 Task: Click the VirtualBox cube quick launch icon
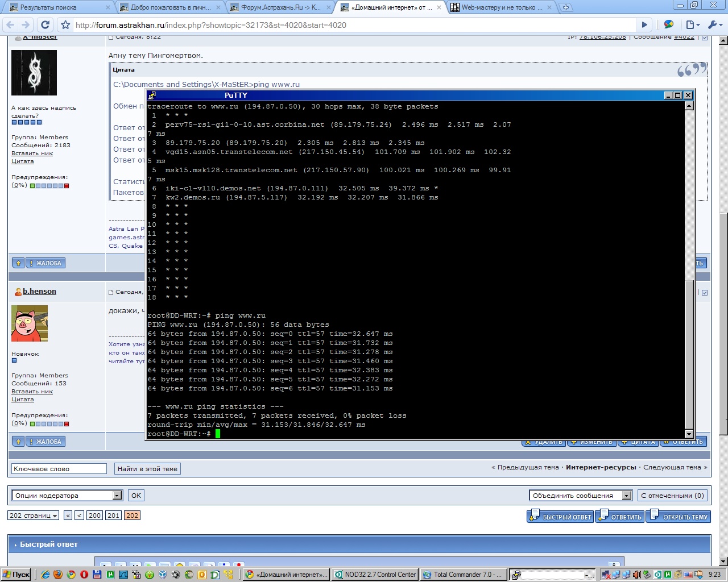[163, 575]
